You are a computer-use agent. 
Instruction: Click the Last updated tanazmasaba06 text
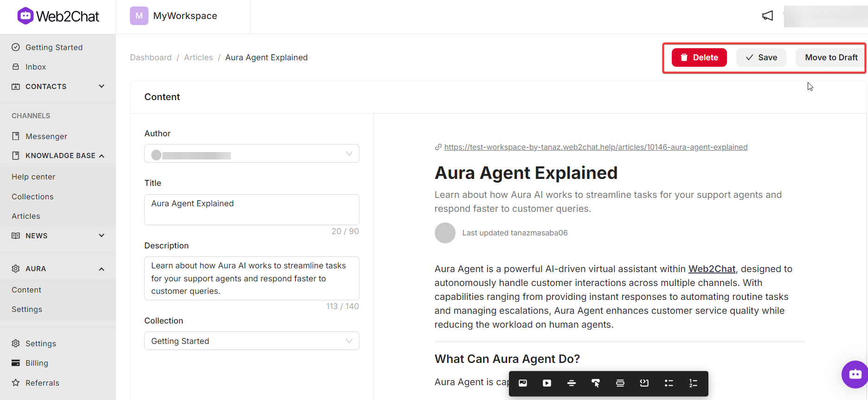[515, 233]
